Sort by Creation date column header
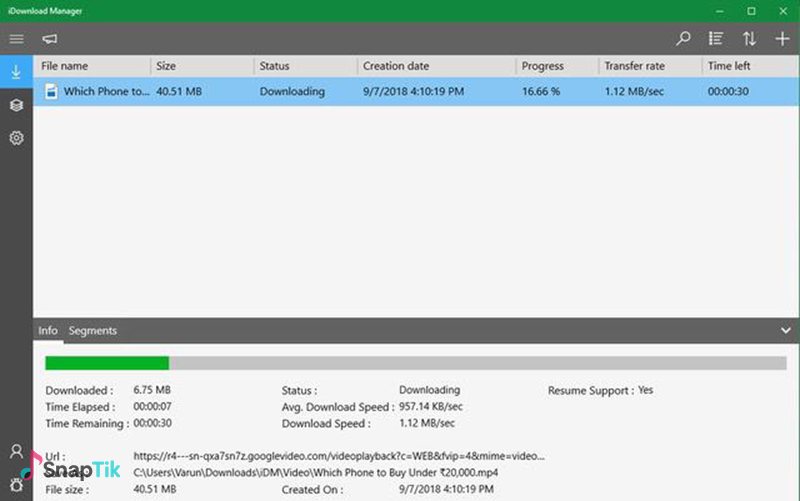The height and width of the screenshot is (501, 800). [x=437, y=66]
